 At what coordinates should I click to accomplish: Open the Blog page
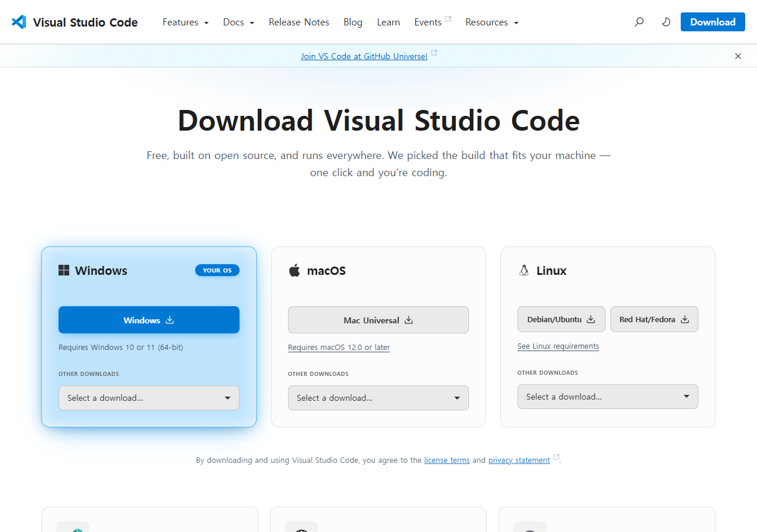click(x=352, y=22)
